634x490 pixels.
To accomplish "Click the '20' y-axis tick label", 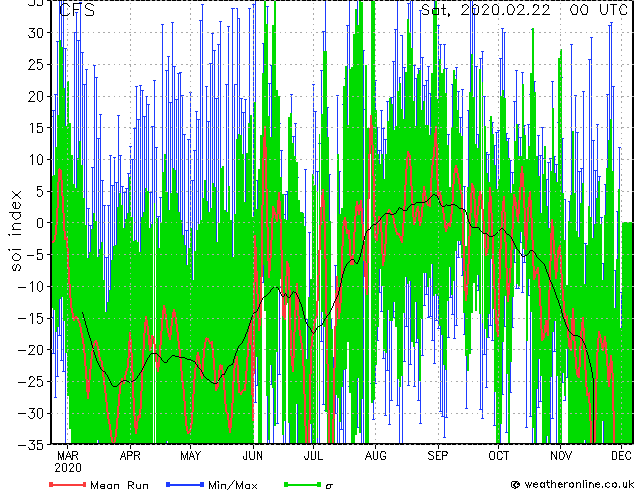I will (36, 96).
